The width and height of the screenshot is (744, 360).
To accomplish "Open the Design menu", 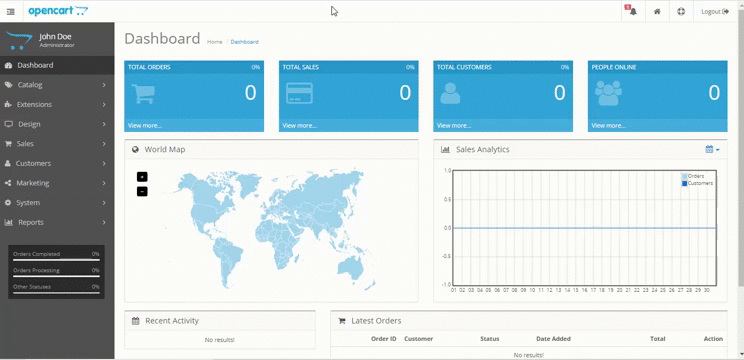I will (57, 124).
